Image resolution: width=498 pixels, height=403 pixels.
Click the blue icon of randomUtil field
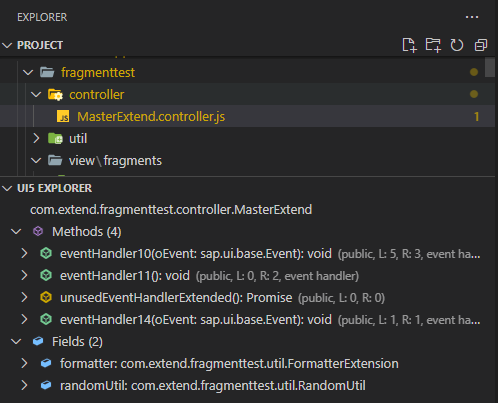click(46, 385)
